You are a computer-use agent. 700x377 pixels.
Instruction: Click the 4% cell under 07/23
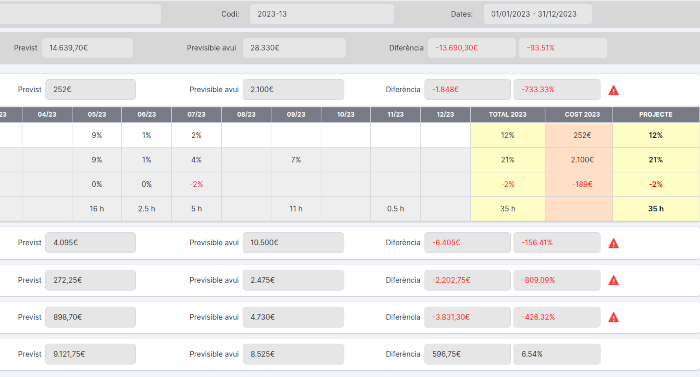[x=196, y=159]
